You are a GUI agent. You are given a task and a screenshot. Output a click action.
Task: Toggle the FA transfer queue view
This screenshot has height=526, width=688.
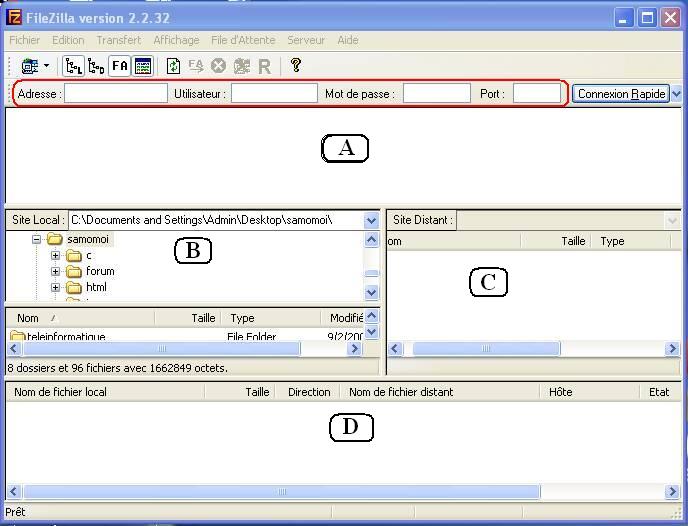click(x=119, y=66)
